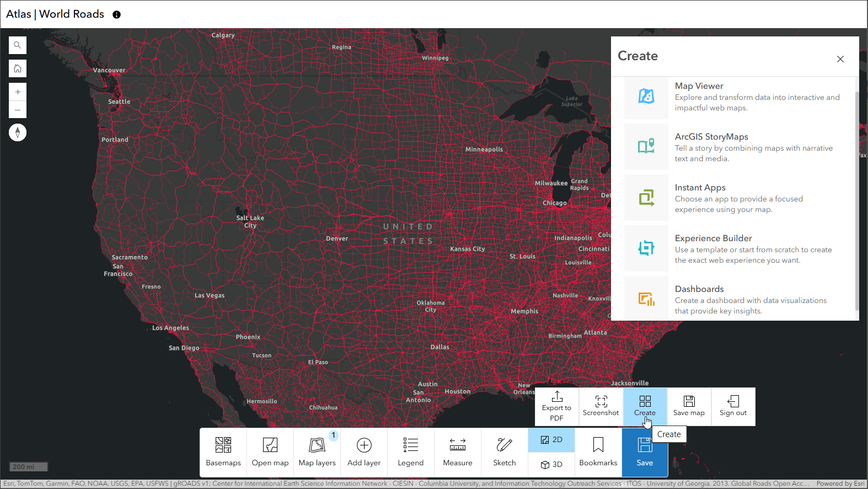Viewport: 868px width, 489px height.
Task: Close the Create panel
Action: [x=840, y=59]
